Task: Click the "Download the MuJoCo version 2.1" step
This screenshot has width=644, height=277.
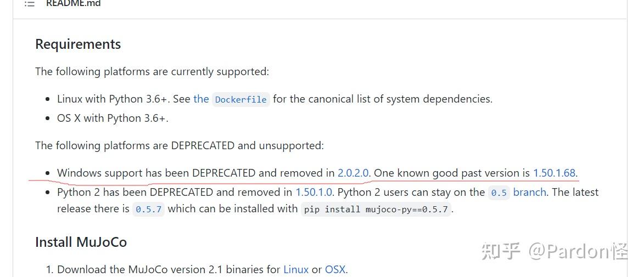Action: pos(165,269)
